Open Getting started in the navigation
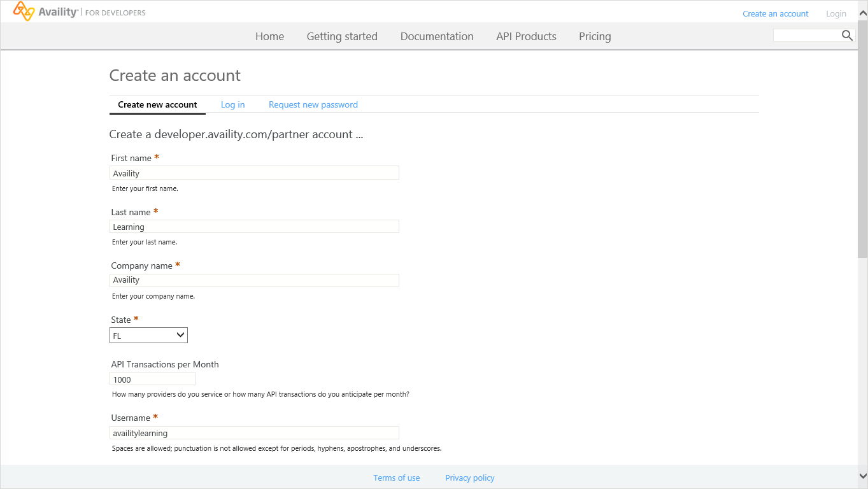The image size is (868, 489). tap(342, 36)
